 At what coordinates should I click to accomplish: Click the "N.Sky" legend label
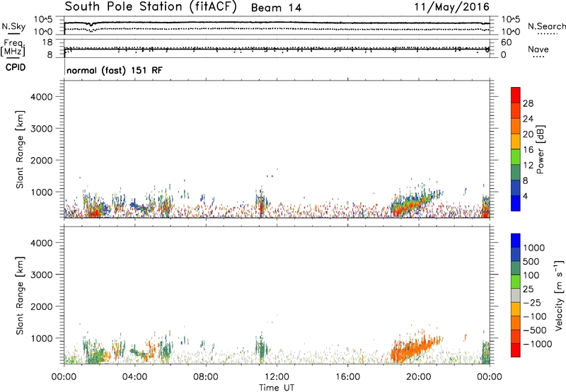pyautogui.click(x=13, y=27)
